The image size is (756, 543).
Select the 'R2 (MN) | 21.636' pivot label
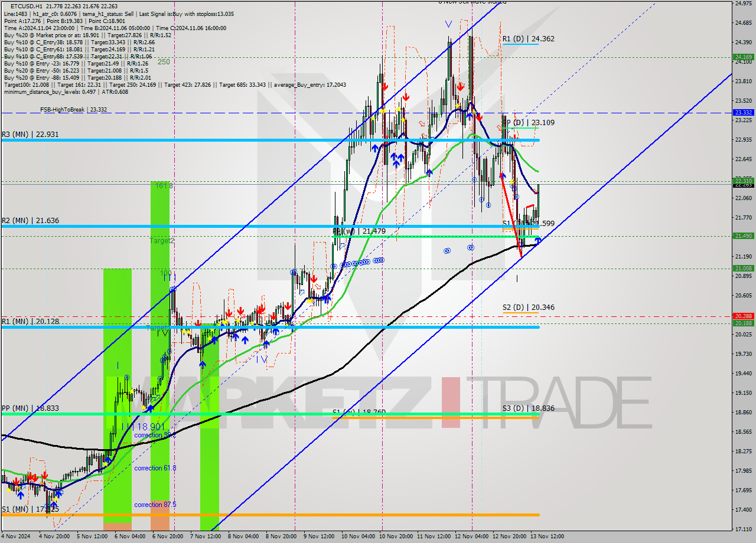30,221
